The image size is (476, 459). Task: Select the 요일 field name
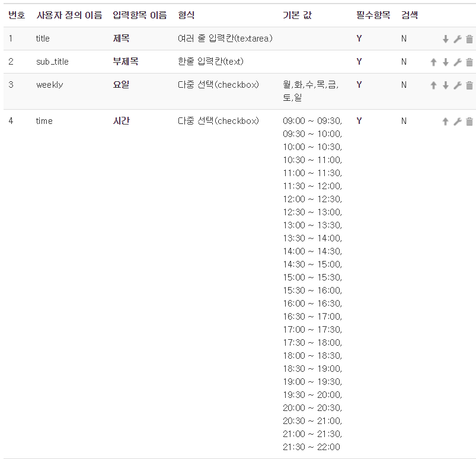[x=121, y=85]
